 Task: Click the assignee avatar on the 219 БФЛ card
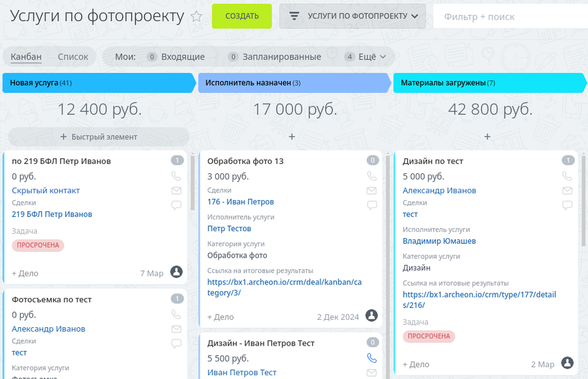[176, 272]
